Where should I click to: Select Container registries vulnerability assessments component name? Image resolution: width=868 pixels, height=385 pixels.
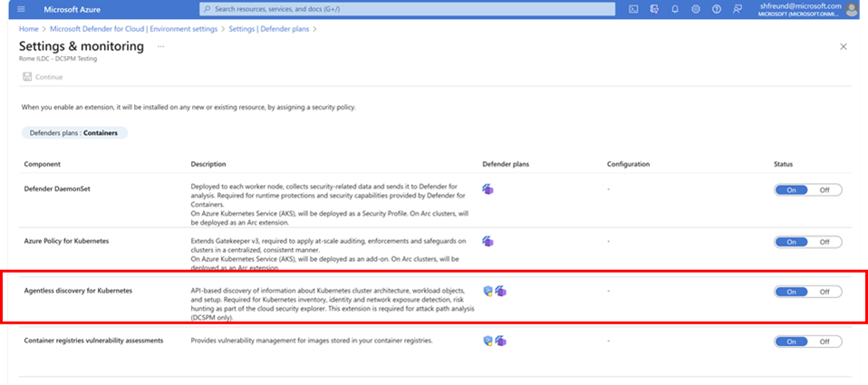(x=93, y=341)
